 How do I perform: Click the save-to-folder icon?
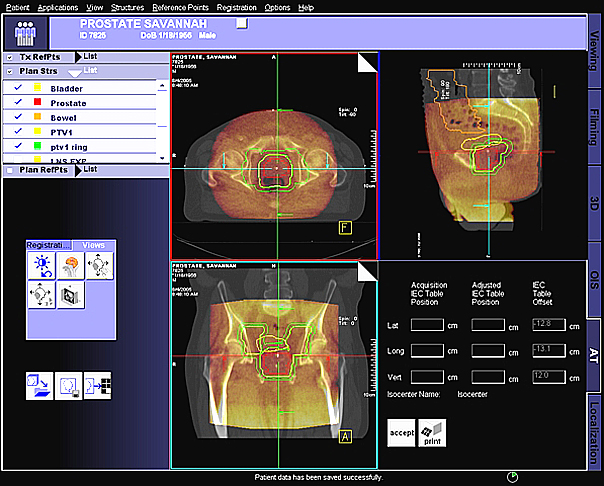tap(40, 386)
